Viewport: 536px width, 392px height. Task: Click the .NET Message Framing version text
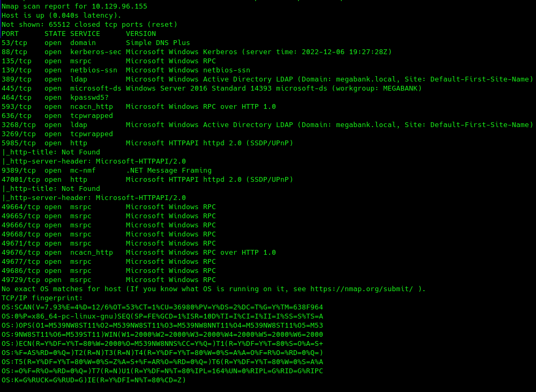[169, 171]
